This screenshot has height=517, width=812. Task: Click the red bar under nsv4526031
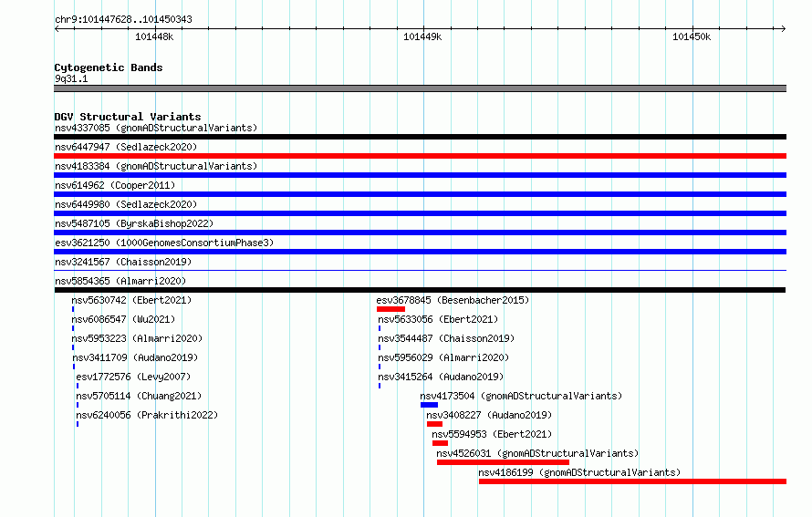coord(504,462)
